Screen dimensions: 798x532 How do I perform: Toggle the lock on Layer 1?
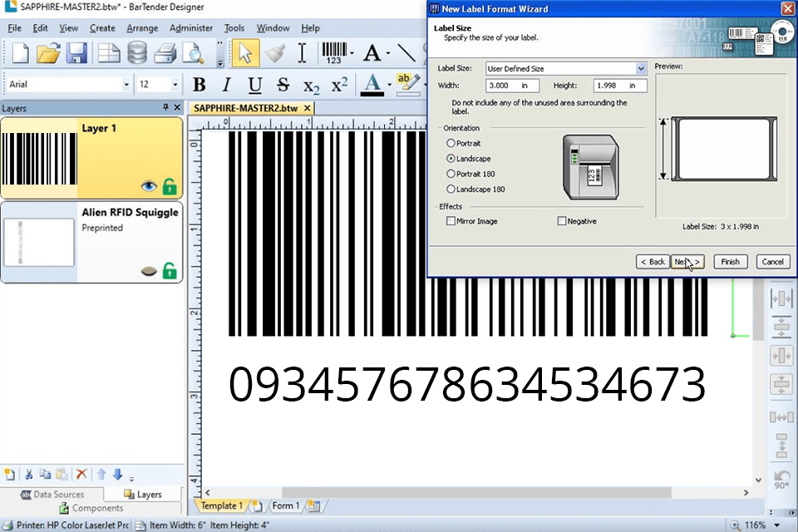[170, 186]
